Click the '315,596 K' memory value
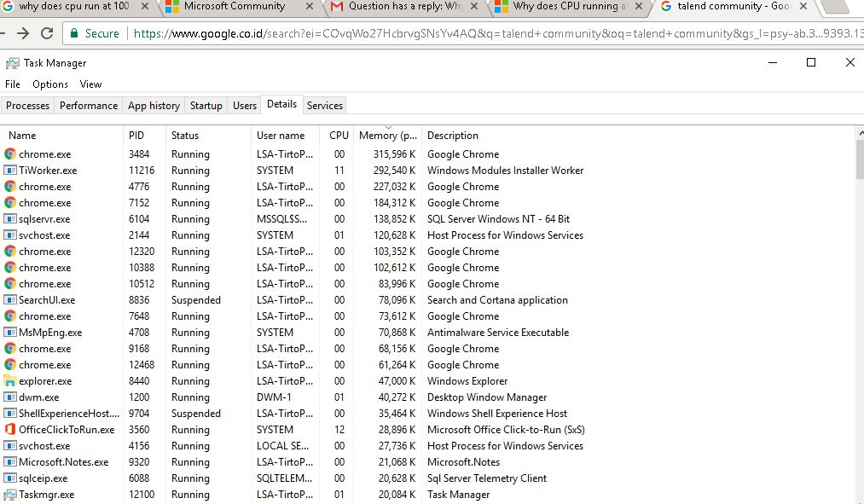 click(394, 154)
